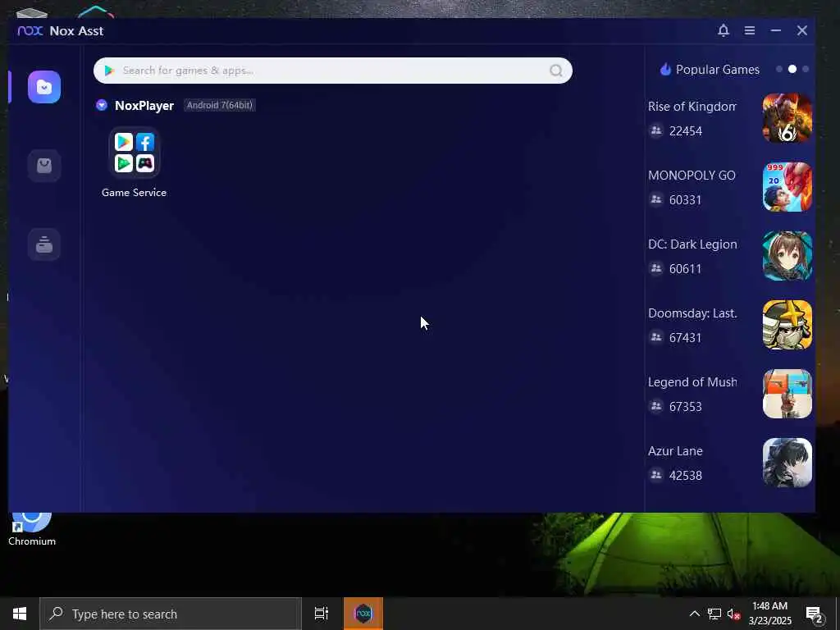Open the Rise of Kingdoms thumbnail
The image size is (840, 630).
click(x=787, y=118)
